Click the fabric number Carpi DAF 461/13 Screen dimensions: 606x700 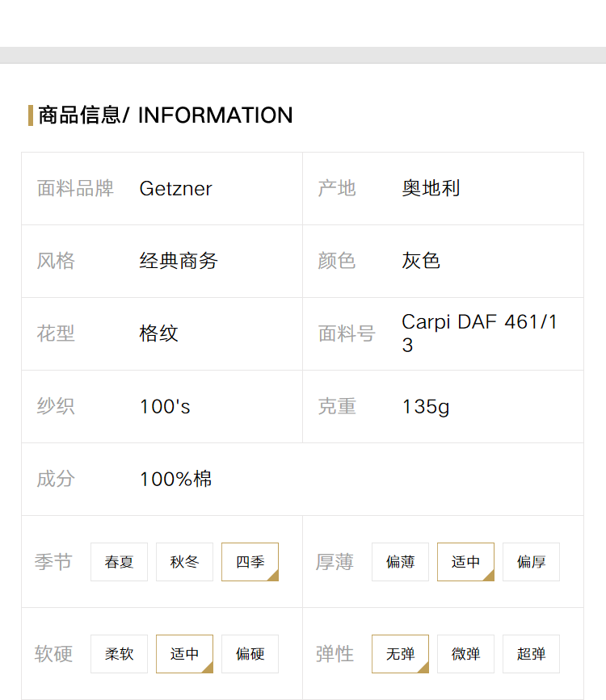click(479, 333)
